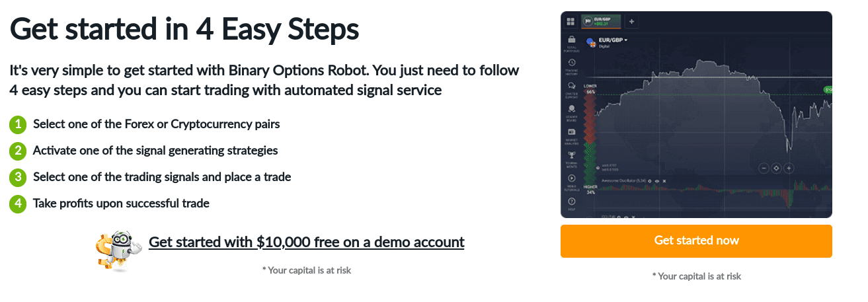Follow the $10,000 free demo account link
868x302 pixels.
coord(307,242)
